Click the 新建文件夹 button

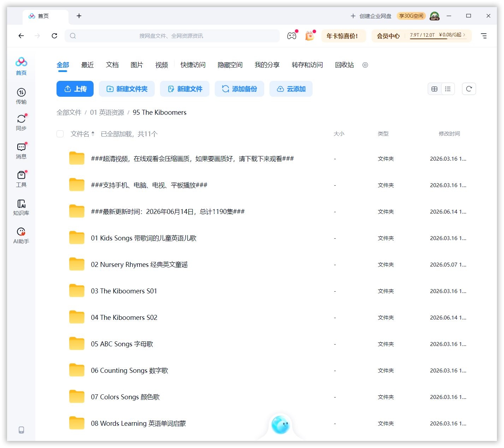click(x=127, y=89)
